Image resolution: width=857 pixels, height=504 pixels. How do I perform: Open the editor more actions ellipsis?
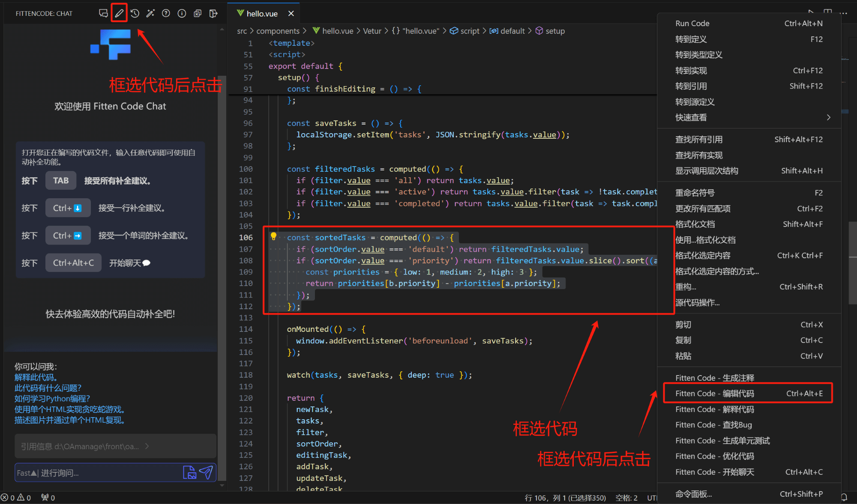844,13
